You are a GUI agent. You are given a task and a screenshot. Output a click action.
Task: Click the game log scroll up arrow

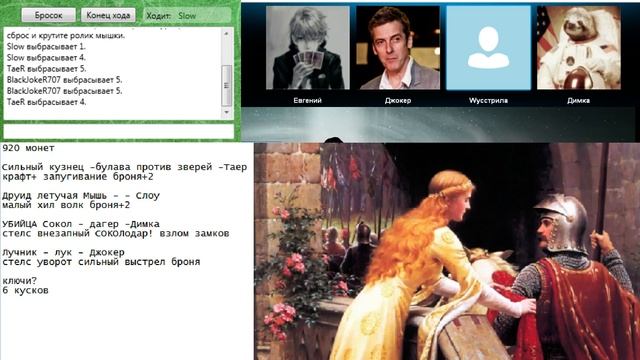click(227, 33)
